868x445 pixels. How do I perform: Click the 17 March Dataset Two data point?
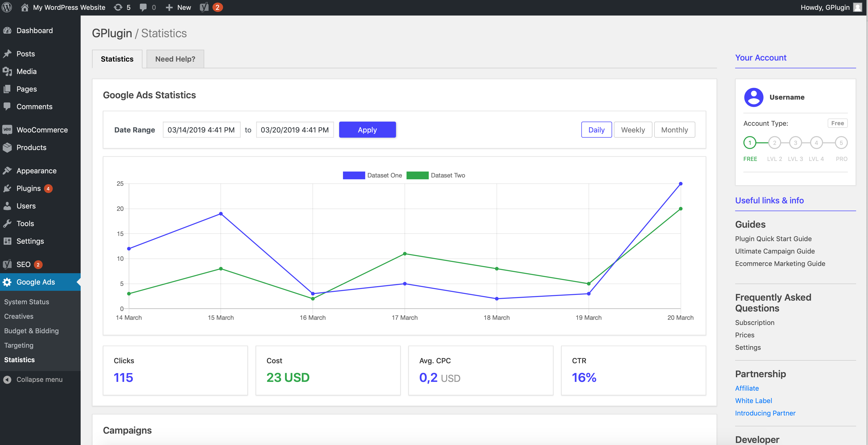click(x=405, y=254)
